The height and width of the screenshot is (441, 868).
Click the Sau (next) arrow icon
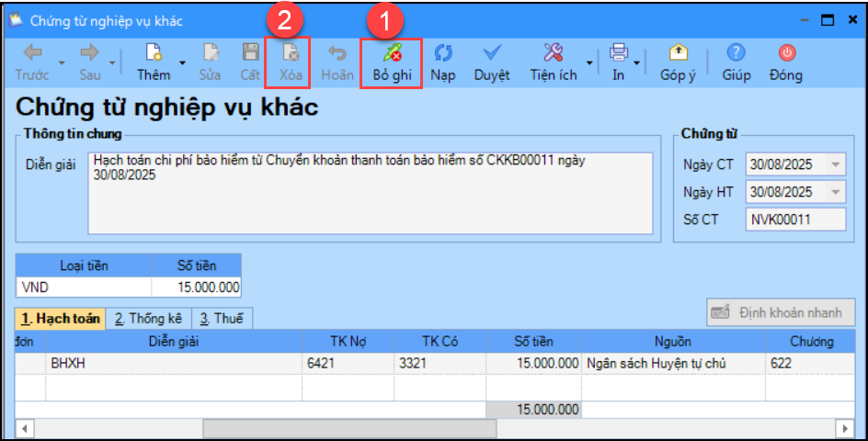coord(89,52)
